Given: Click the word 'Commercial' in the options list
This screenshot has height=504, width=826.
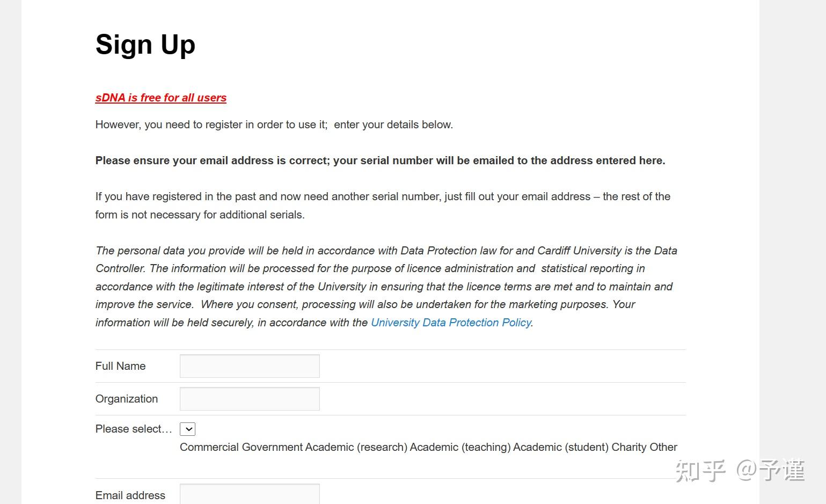Looking at the screenshot, I should (209, 447).
